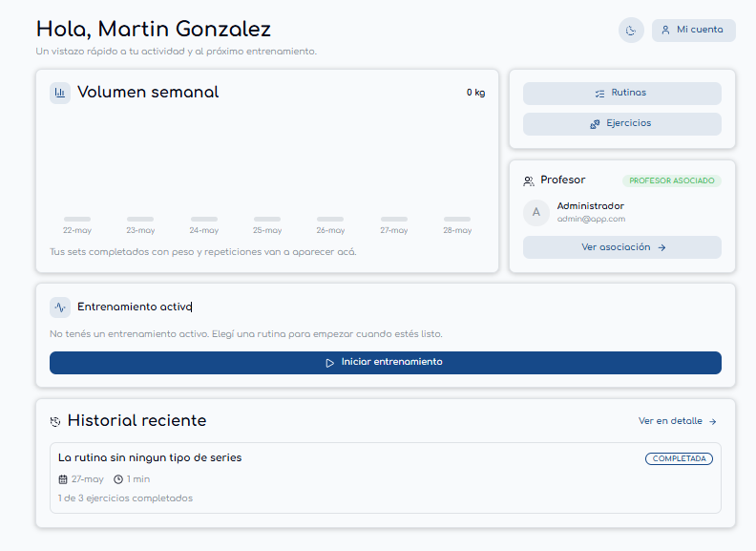Click the admin@app.com email text

591,219
